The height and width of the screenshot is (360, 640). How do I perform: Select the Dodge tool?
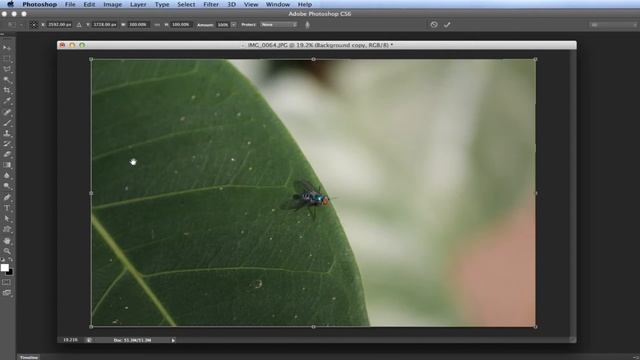7,186
